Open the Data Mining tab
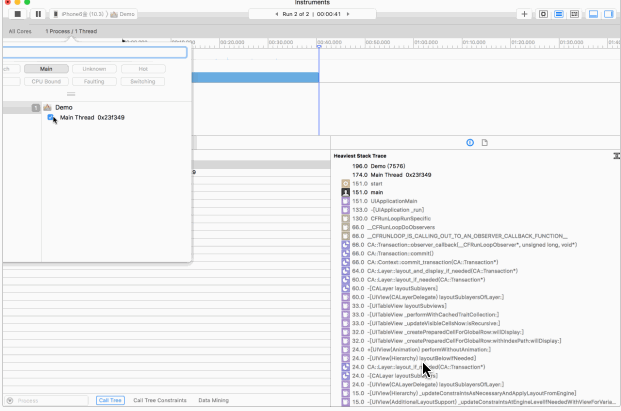The image size is (621, 411). coord(213,400)
